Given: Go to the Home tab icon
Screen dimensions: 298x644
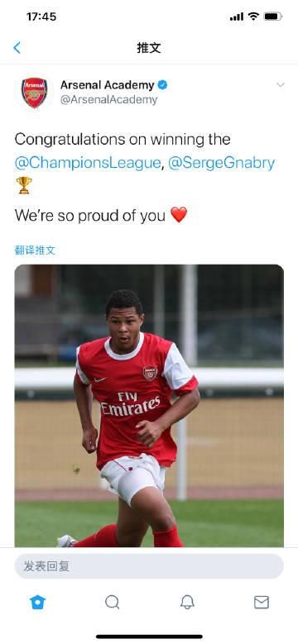Looking at the screenshot, I should coord(38,602).
